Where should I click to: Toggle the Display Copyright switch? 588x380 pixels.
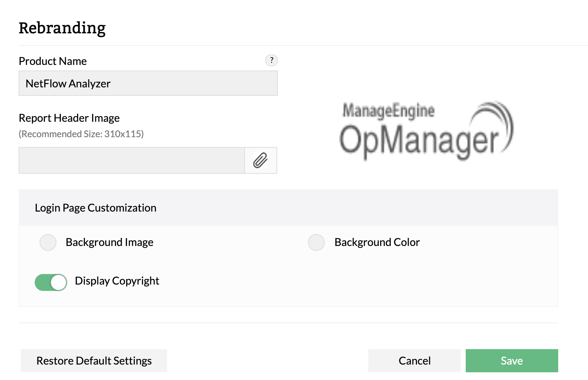51,282
